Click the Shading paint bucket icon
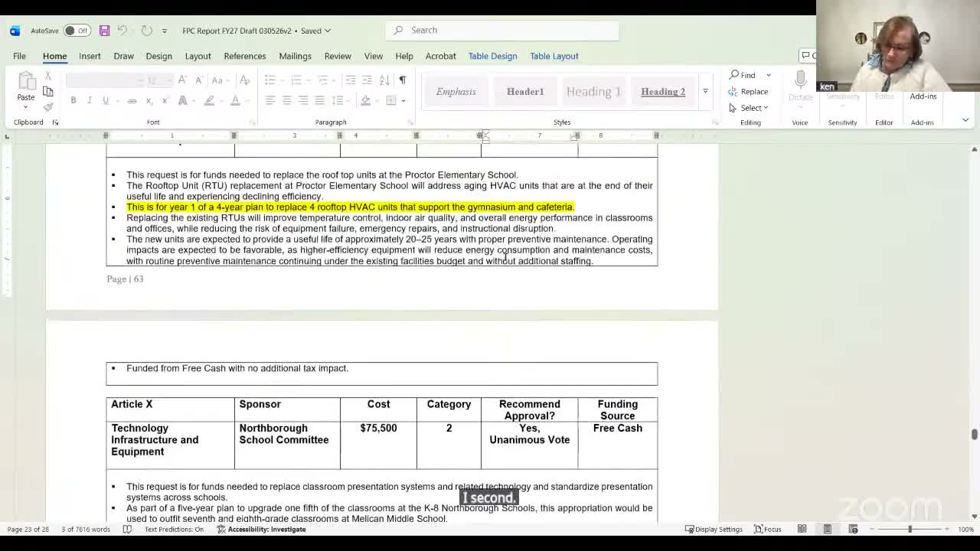 [x=366, y=101]
